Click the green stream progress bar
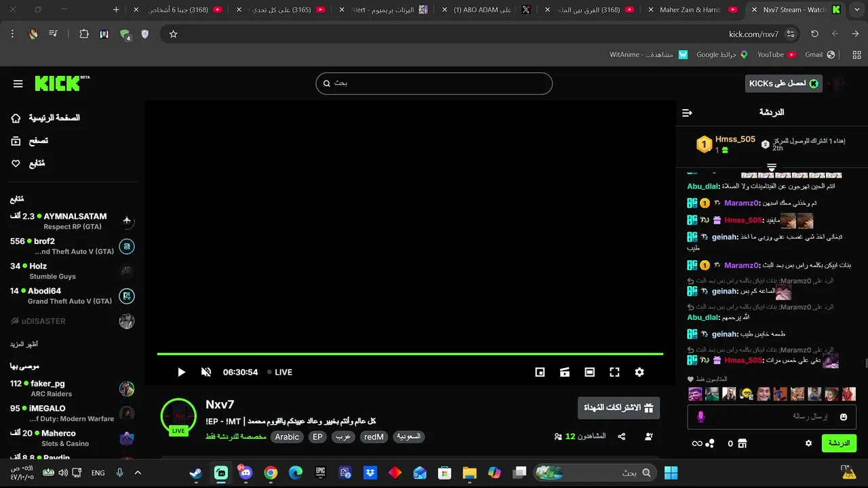The height and width of the screenshot is (488, 868). 410,354
